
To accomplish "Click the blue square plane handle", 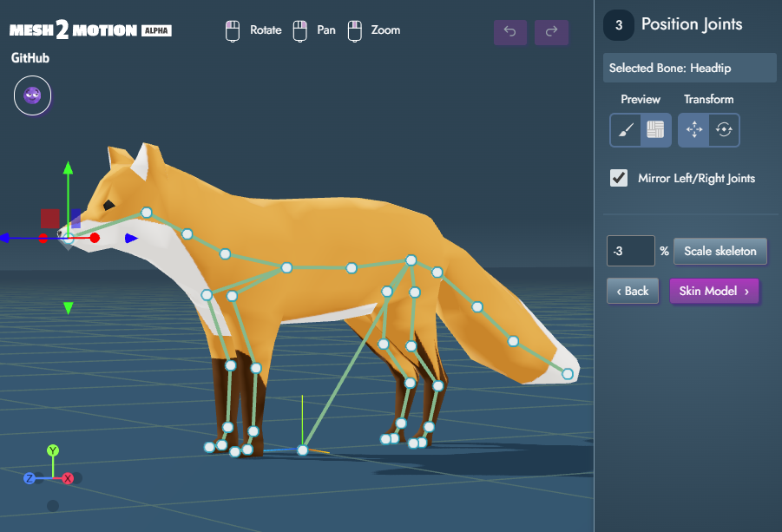I will [76, 219].
